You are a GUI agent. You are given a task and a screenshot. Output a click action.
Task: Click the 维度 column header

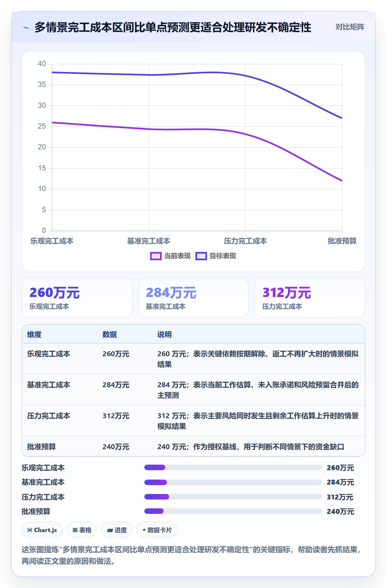34,335
